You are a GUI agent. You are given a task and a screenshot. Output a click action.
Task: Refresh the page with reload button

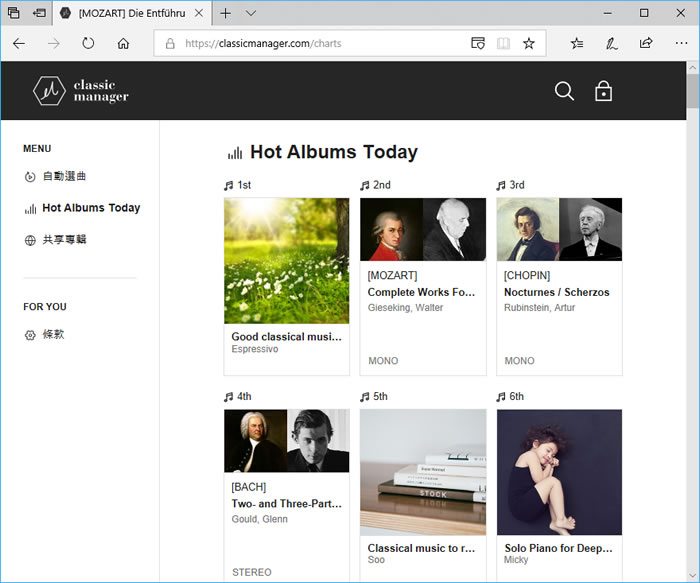pos(88,44)
